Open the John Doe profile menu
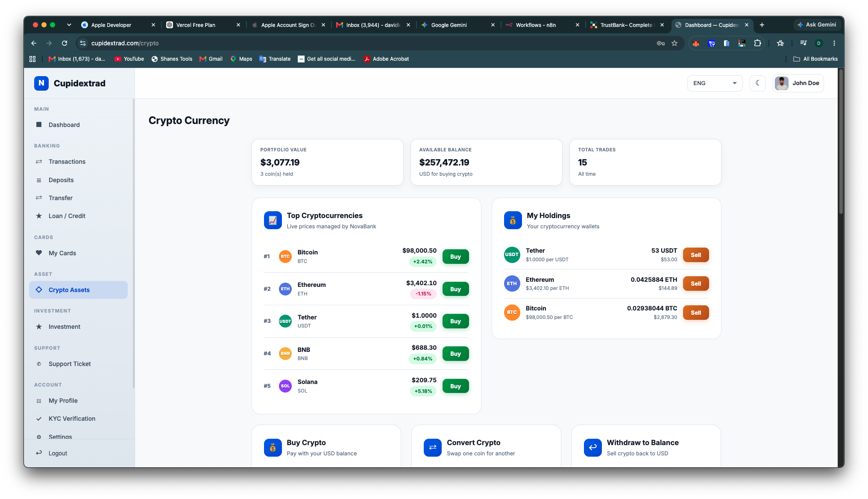 coord(798,83)
